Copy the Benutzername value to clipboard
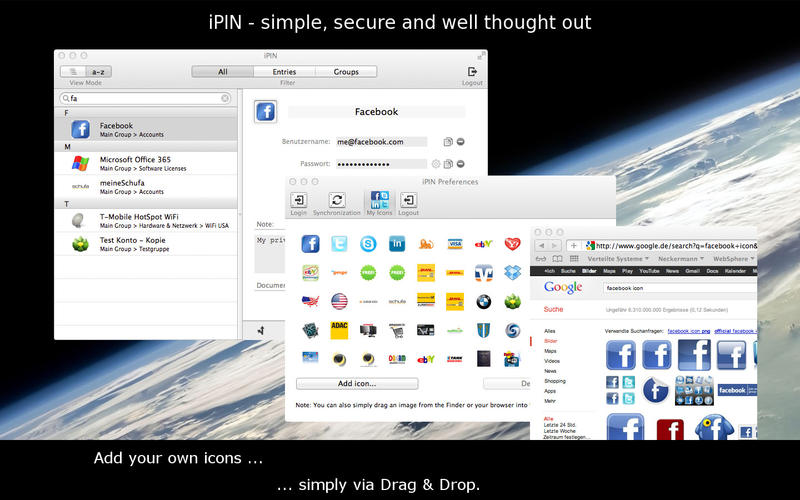The height and width of the screenshot is (500, 800). click(448, 142)
